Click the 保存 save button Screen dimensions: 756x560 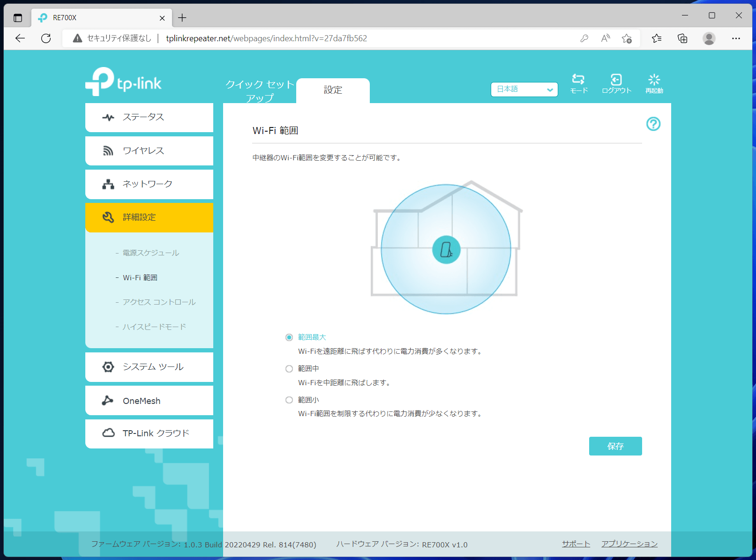pos(615,446)
